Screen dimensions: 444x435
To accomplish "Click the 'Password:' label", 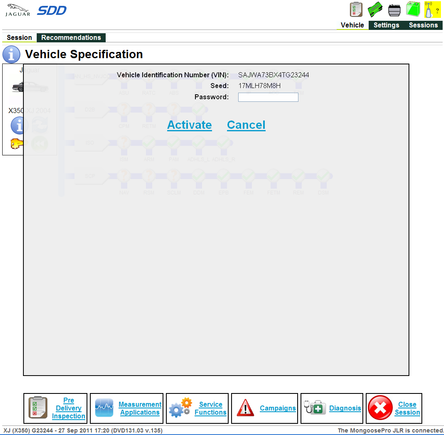I will click(212, 97).
